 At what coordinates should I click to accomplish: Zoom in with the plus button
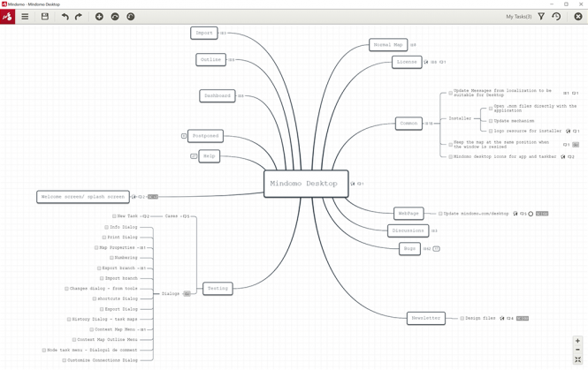(x=577, y=341)
